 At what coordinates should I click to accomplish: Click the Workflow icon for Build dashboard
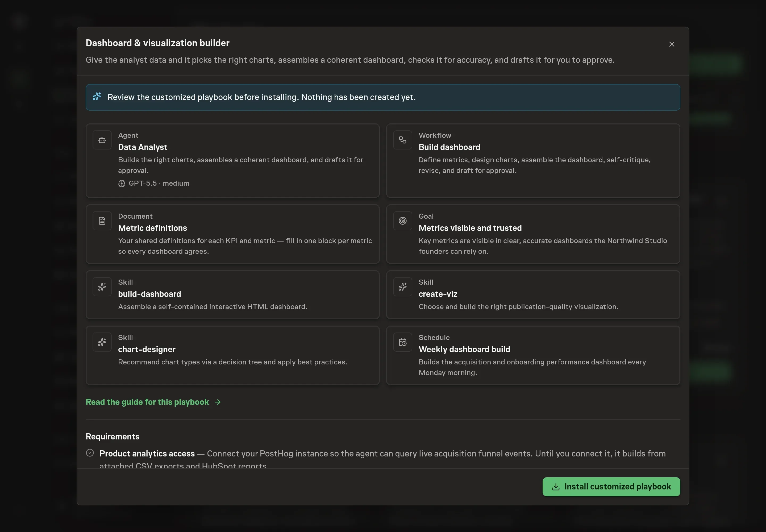coord(402,140)
